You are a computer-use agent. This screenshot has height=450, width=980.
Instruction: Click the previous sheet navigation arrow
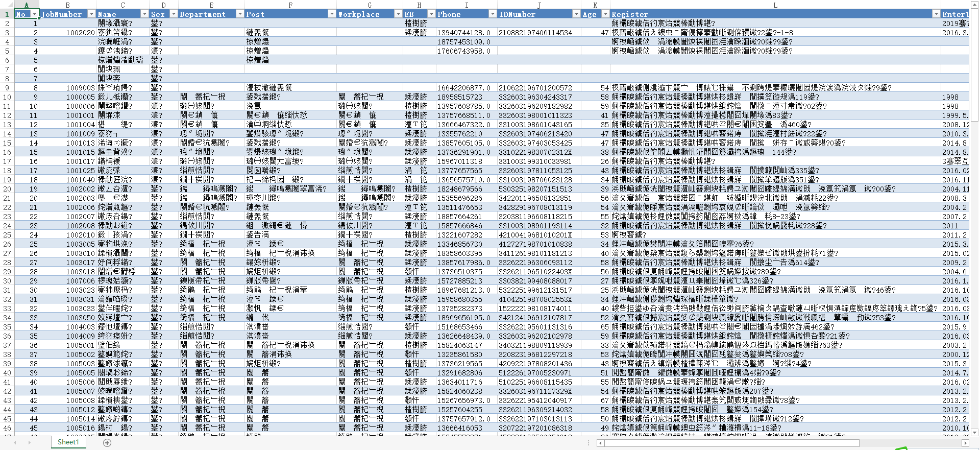pos(15,443)
